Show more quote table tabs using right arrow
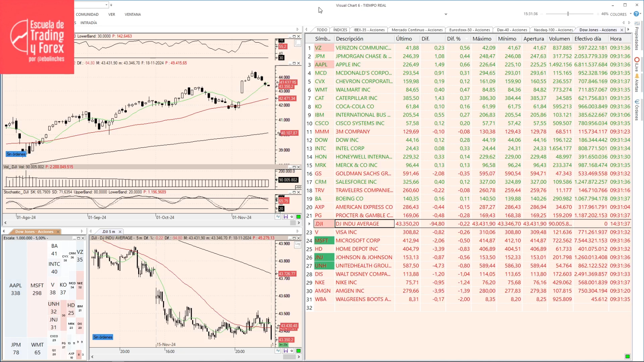This screenshot has width=644, height=362. 628,30
